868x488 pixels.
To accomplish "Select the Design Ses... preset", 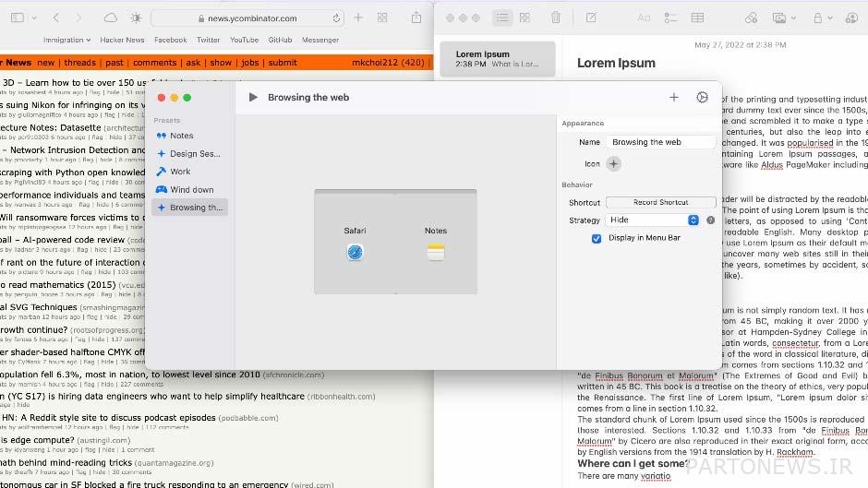I will click(x=189, y=154).
